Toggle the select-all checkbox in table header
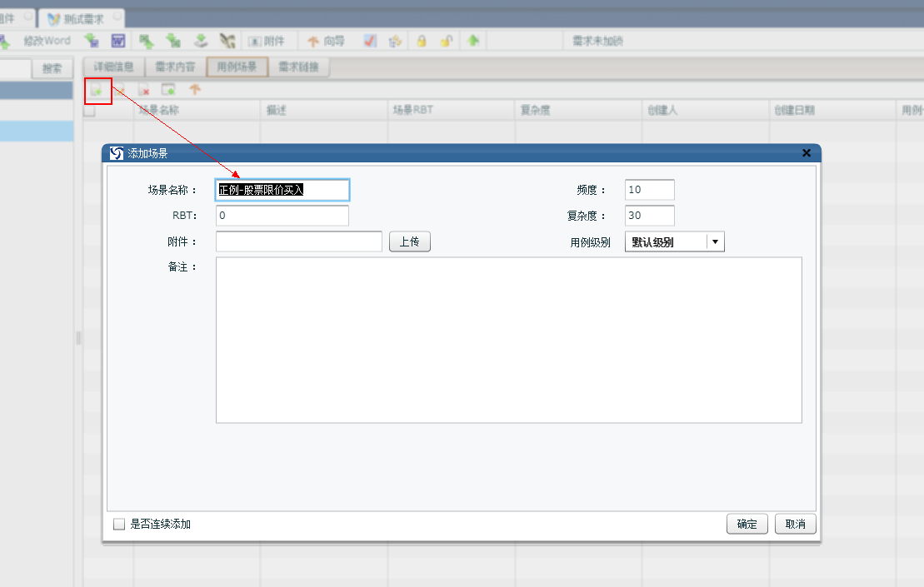Screen dimensions: 924x587 pyautogui.click(x=89, y=110)
